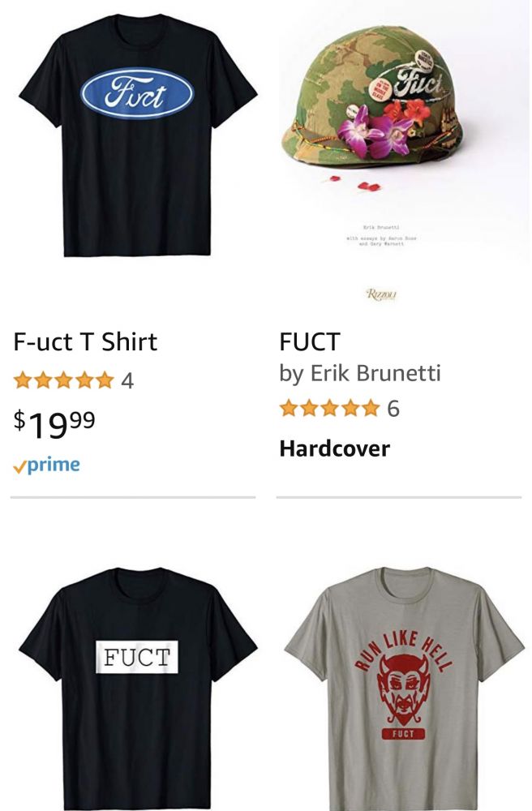This screenshot has height=811, width=532.
Task: Tap the orange Prime checkmark icon
Action: (x=19, y=467)
